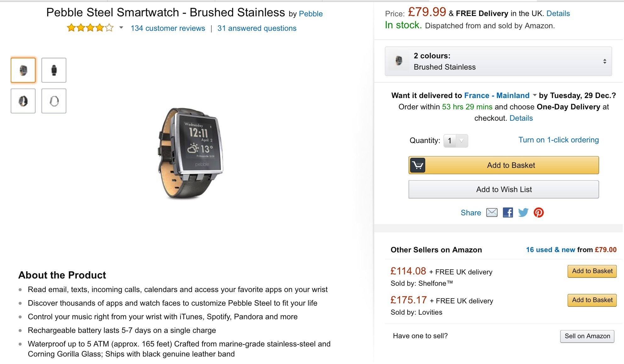
Task: Share product via email envelope icon
Action: pos(492,213)
